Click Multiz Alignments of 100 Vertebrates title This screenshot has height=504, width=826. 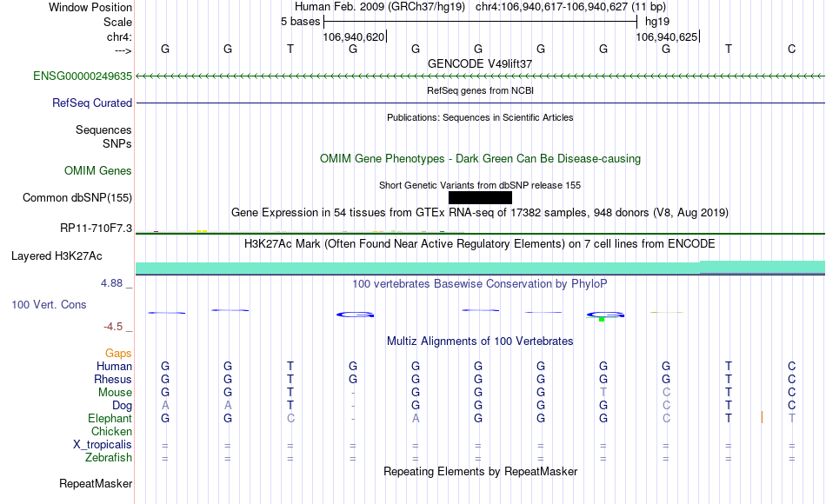(480, 342)
